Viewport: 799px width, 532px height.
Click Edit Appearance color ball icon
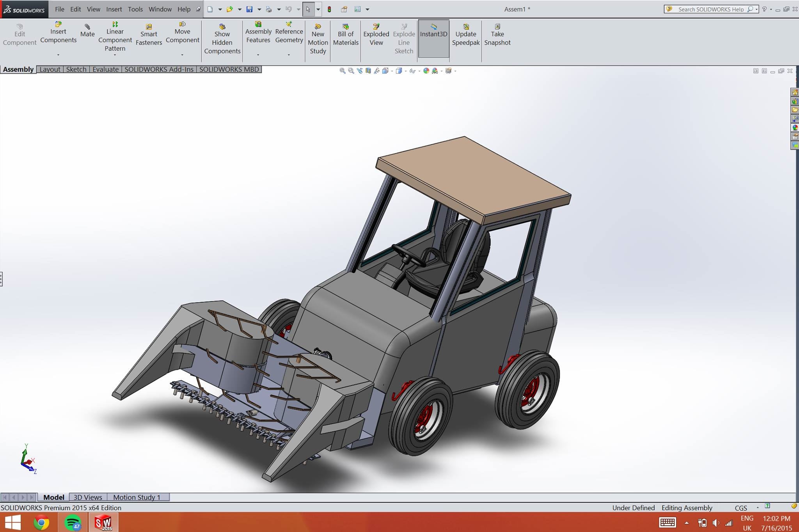[x=426, y=71]
